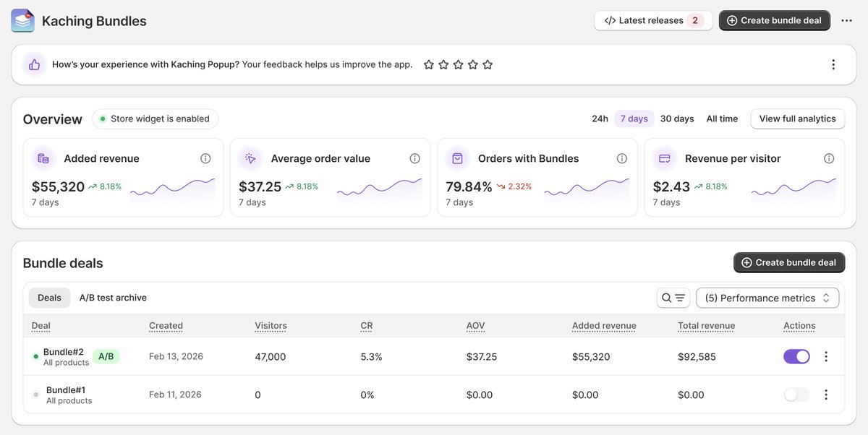868x435 pixels.
Task: Show info for Revenue per visitor
Action: pos(829,158)
